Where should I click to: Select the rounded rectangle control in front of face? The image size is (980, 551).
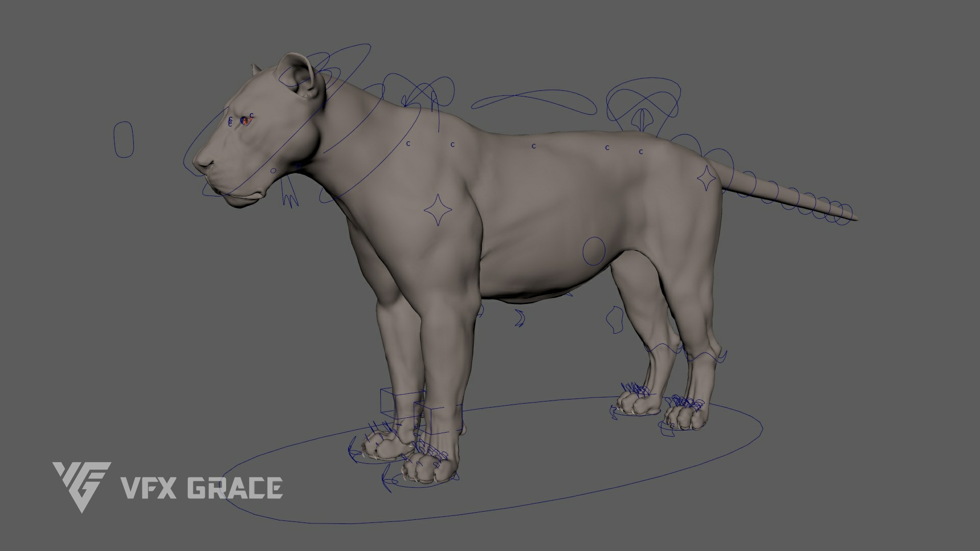(x=124, y=139)
